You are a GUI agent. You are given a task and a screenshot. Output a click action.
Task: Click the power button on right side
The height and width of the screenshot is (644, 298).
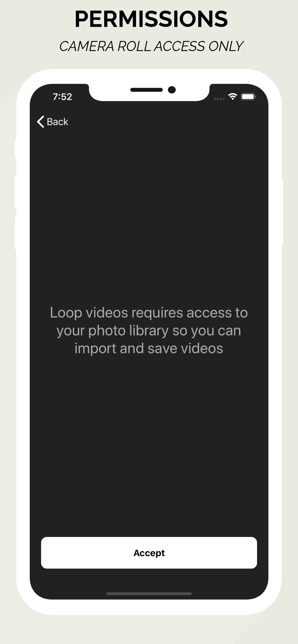(282, 213)
